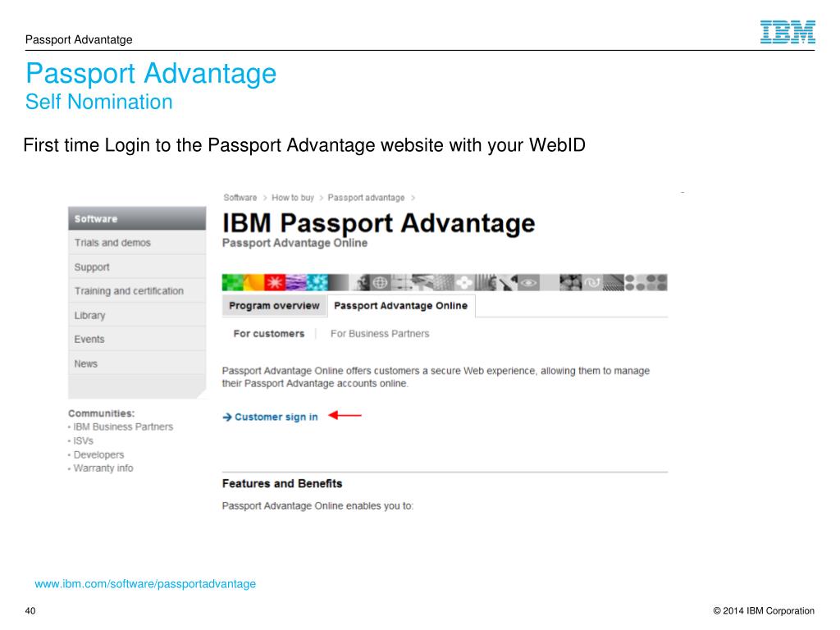840x630 pixels.
Task: Click the Passport advantage breadcrumb
Action: point(366,198)
